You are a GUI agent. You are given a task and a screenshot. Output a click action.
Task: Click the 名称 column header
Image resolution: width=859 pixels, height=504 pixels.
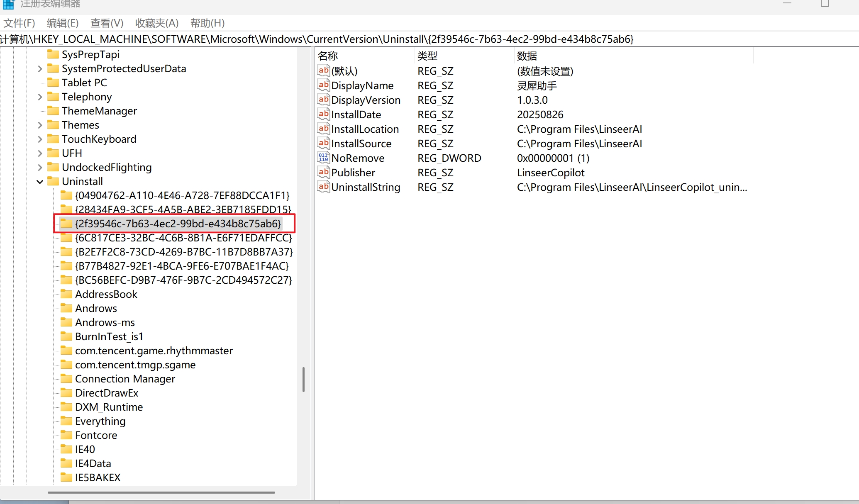[328, 56]
